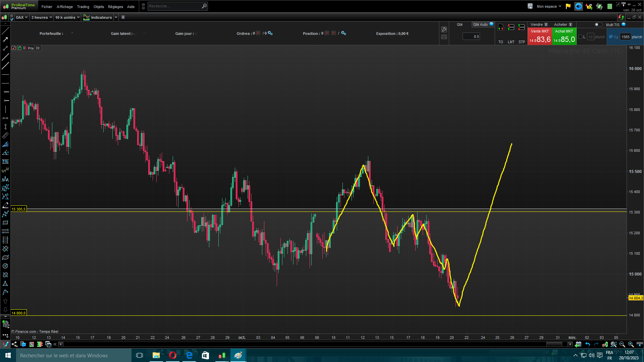Viewport: 644px width, 362px height.
Task: Click the horizontal chart scrollbar thumb
Action: click(x=554, y=344)
